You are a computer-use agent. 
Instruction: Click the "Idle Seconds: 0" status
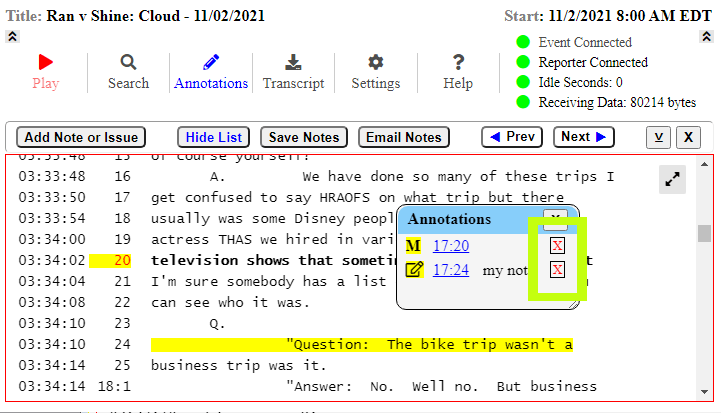coord(580,82)
